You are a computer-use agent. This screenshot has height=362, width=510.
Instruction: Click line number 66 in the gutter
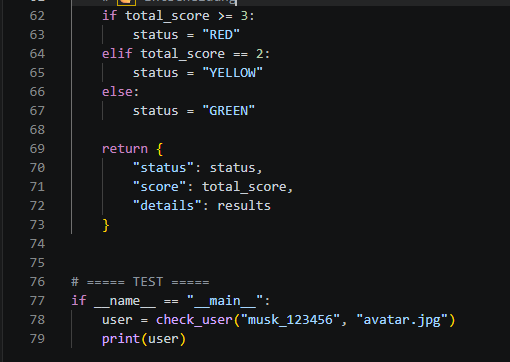coord(37,92)
